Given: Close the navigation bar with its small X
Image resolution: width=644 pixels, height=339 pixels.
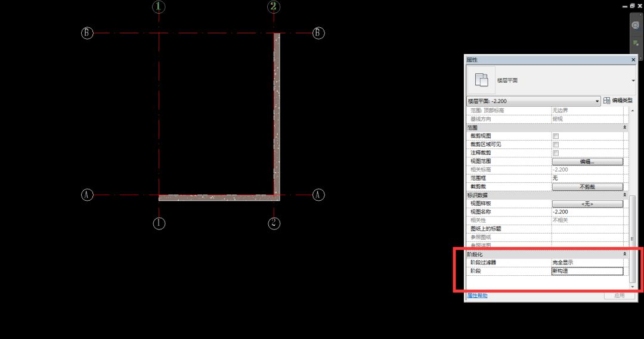Looking at the screenshot, I should [x=640, y=15].
